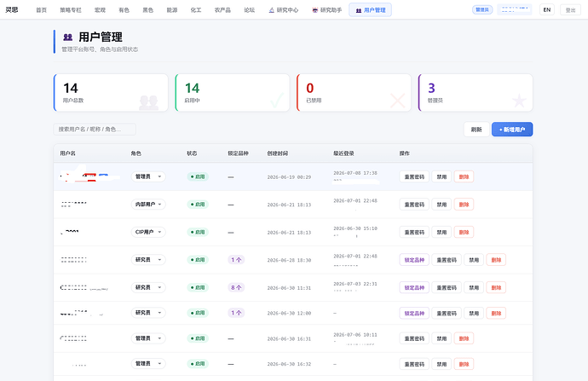Click the 用户名 column header

click(68, 153)
